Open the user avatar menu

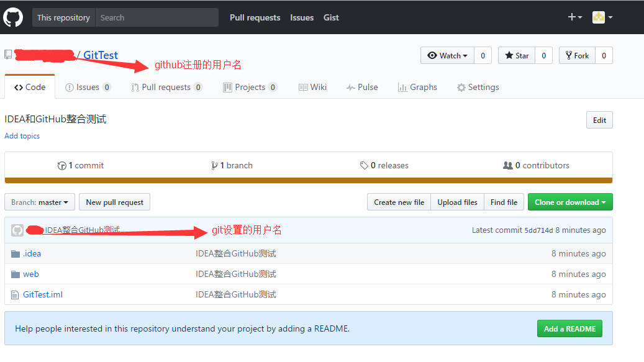coord(602,17)
